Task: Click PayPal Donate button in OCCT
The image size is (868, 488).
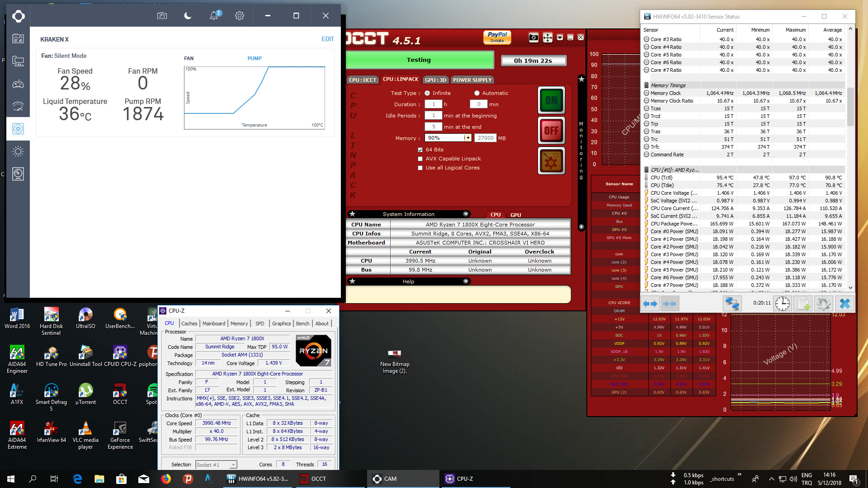Action: [497, 37]
